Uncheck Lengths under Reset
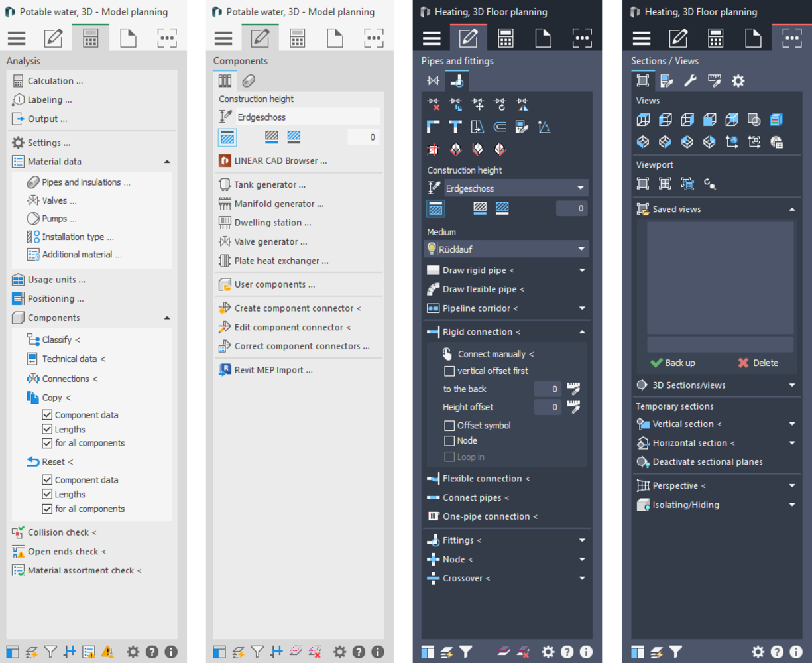This screenshot has width=812, height=663. click(47, 495)
